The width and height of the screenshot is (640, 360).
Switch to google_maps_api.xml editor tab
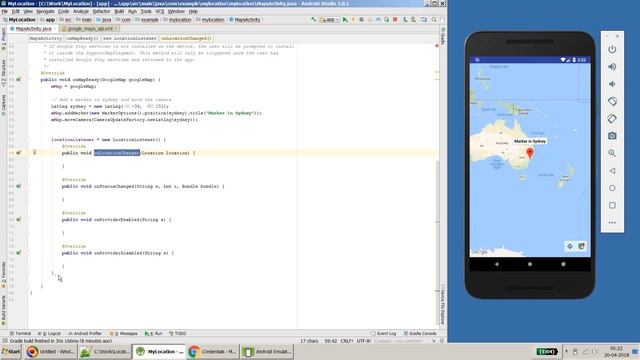[x=90, y=29]
